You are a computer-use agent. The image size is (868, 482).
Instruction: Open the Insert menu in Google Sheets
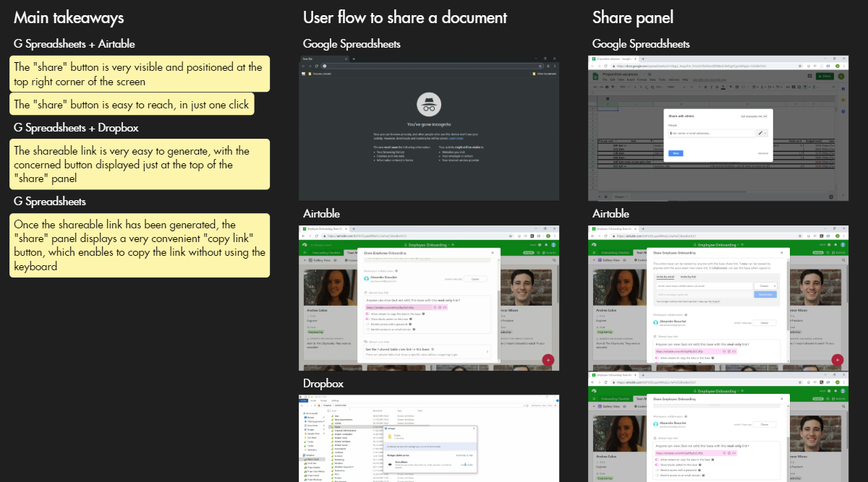point(631,80)
